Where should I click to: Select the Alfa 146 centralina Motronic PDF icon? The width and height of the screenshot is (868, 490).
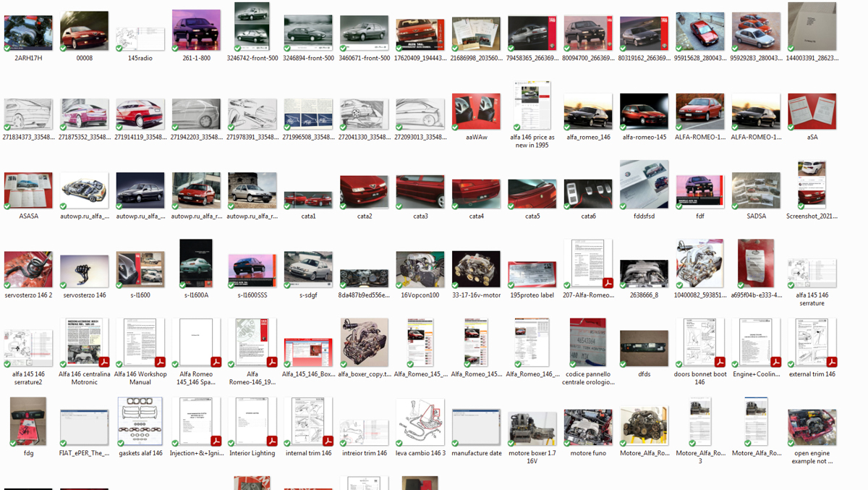click(x=84, y=343)
